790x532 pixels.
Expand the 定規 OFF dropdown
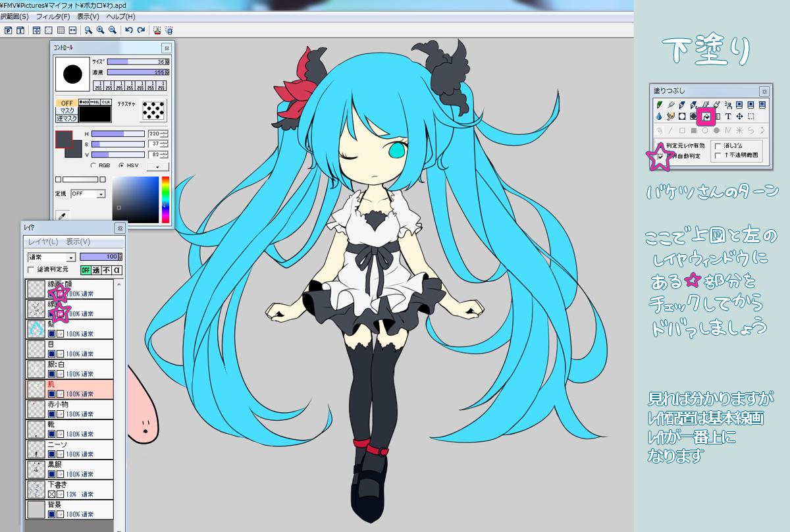[88, 194]
